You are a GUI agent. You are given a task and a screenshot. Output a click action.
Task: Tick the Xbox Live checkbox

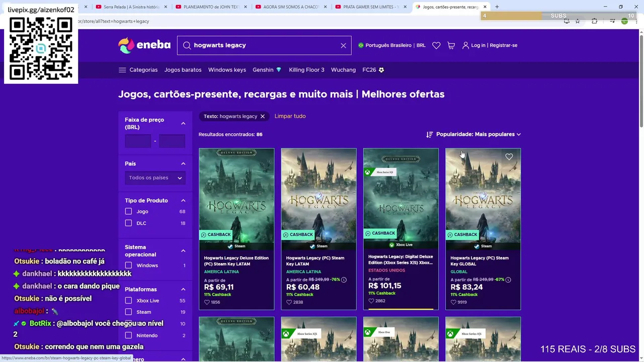(128, 301)
